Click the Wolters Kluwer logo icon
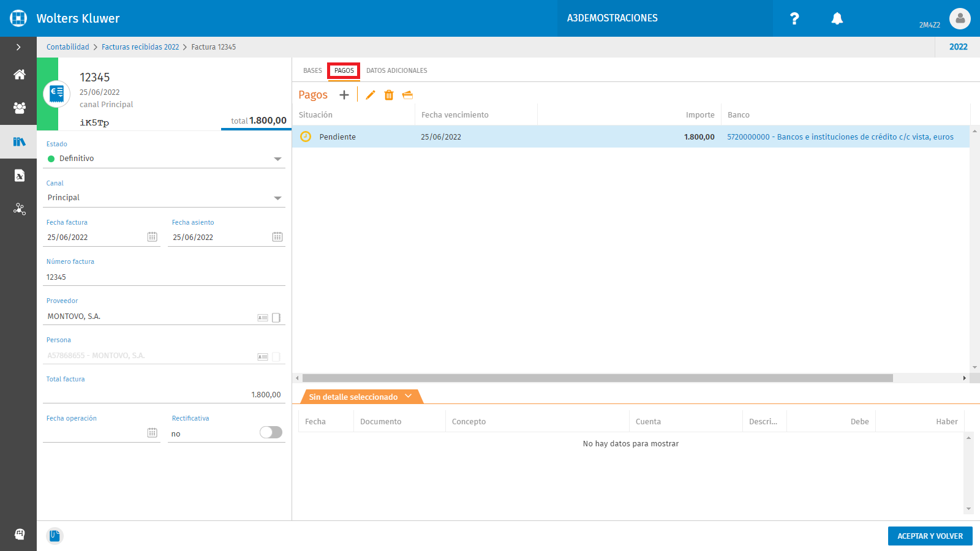 click(18, 18)
